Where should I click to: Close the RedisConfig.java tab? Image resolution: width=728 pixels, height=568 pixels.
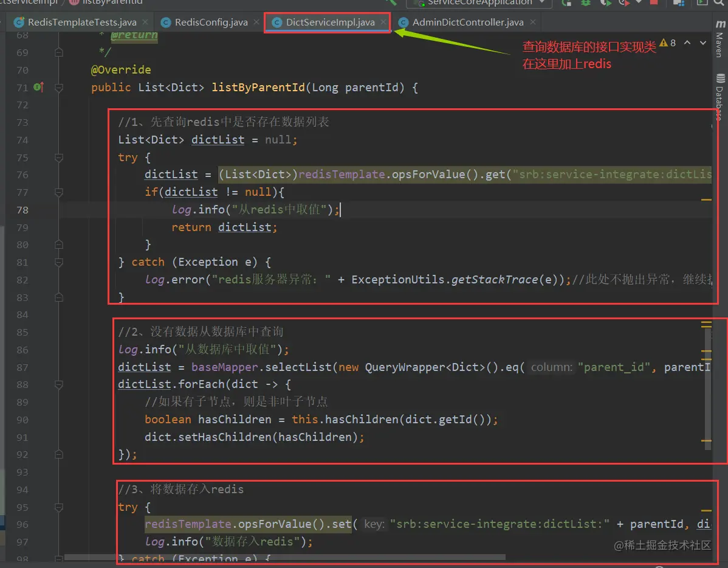point(256,22)
